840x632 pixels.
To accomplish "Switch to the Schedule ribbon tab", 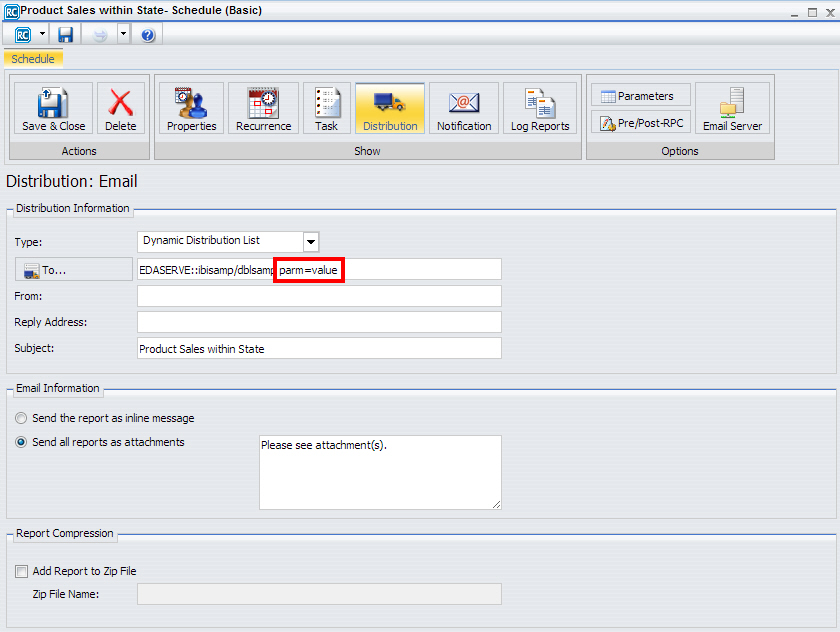I will pos(33,59).
